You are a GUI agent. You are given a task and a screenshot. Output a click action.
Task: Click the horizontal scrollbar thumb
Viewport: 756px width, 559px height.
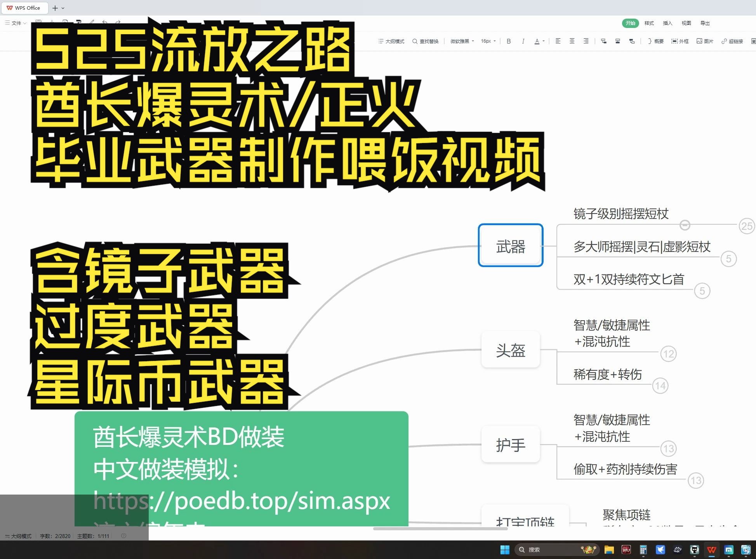pos(440,528)
